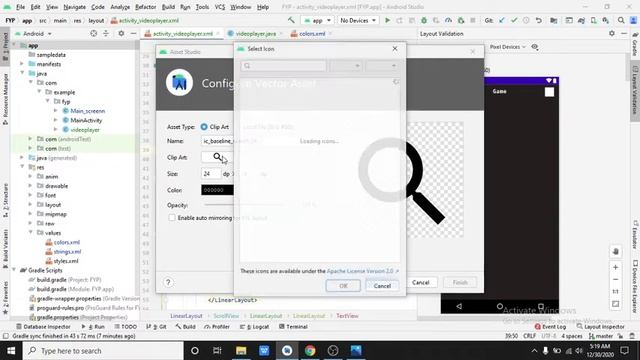Open the app run configuration dropdown
640x360 pixels.
[x=318, y=20]
